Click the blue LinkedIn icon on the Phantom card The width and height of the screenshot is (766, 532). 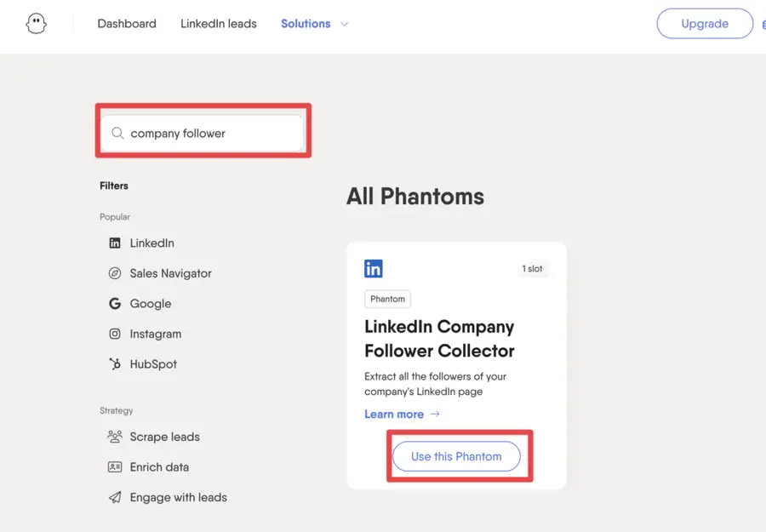click(x=374, y=268)
